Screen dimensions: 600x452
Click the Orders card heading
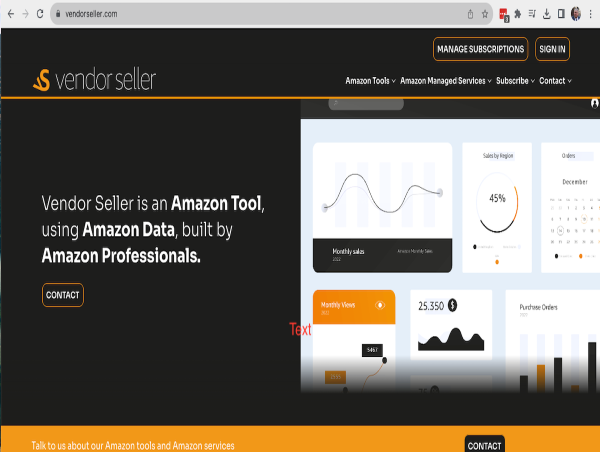[x=568, y=156]
